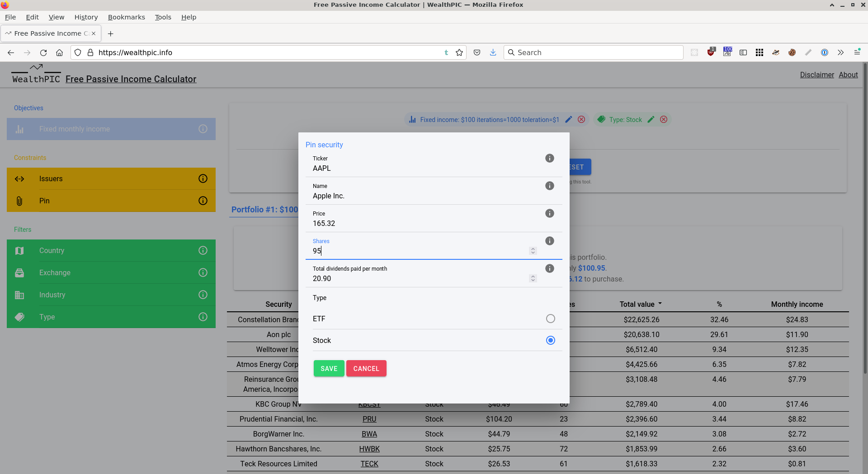Open the Edit menu
This screenshot has height=474, width=868.
pos(32,17)
